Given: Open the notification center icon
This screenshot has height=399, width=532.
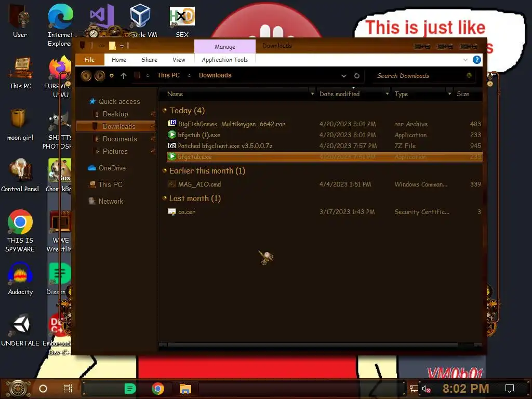Looking at the screenshot, I should click(510, 389).
